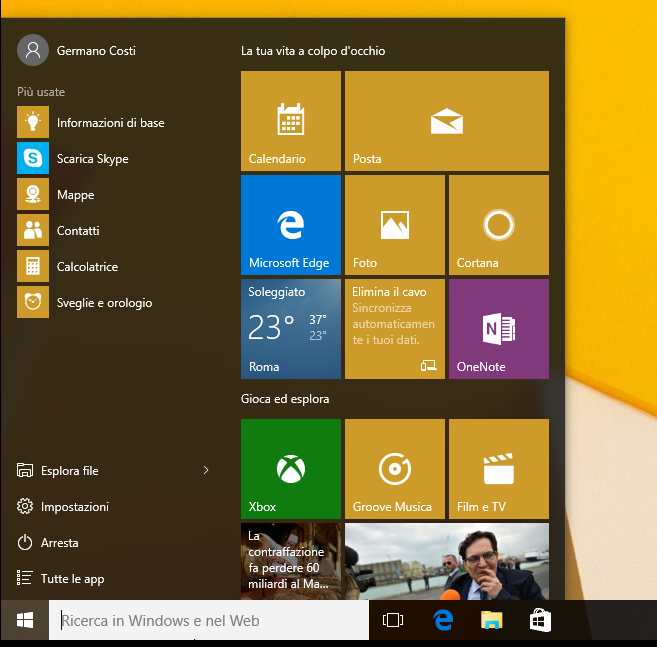Open the Roma weather tile
Viewport: 657px width, 647px height.
291,329
